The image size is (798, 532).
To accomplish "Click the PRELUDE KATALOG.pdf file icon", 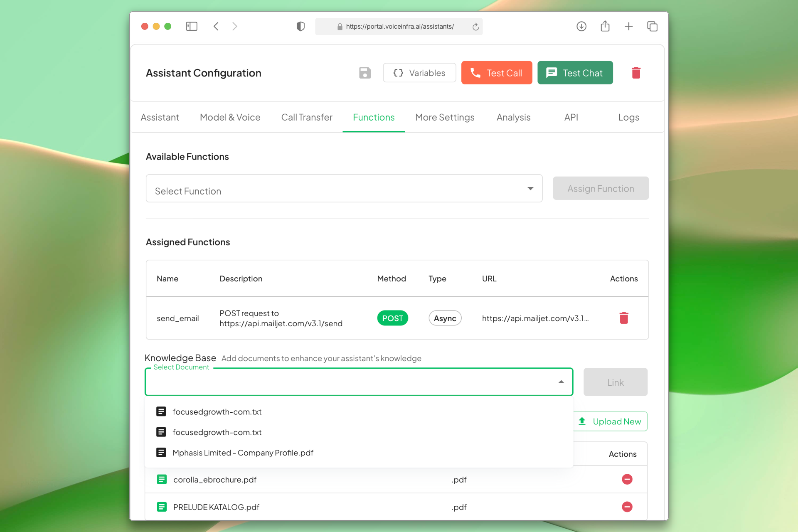I will click(x=162, y=507).
